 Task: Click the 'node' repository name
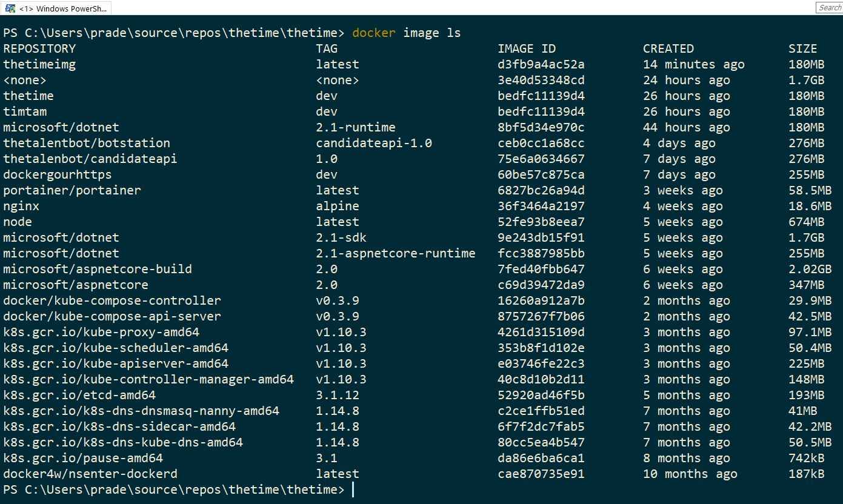pos(18,222)
